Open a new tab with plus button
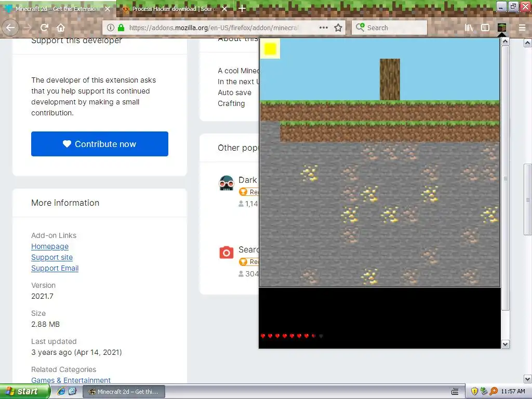Image resolution: width=532 pixels, height=399 pixels. point(242,8)
